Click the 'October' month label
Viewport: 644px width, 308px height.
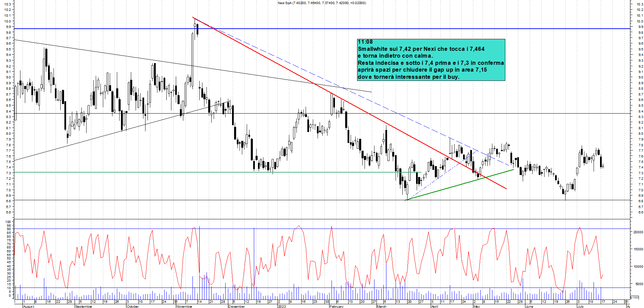point(133,306)
